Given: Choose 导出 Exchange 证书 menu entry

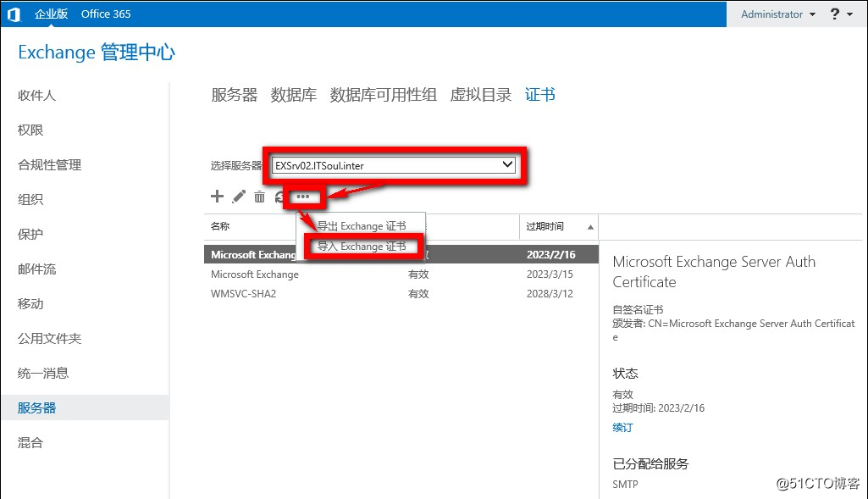Looking at the screenshot, I should pos(362,226).
